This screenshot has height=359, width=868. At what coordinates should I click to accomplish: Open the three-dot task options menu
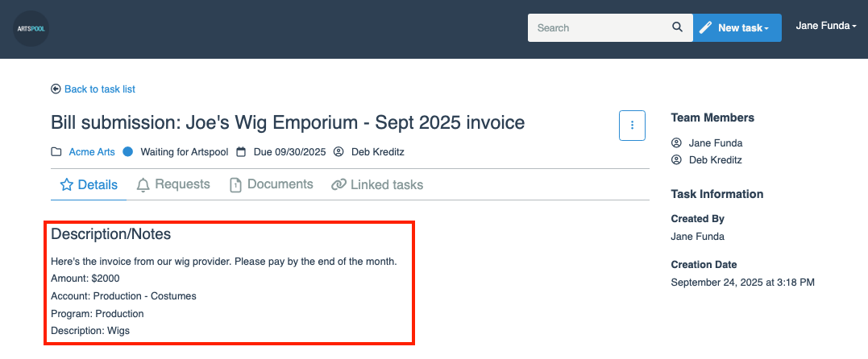click(x=632, y=125)
